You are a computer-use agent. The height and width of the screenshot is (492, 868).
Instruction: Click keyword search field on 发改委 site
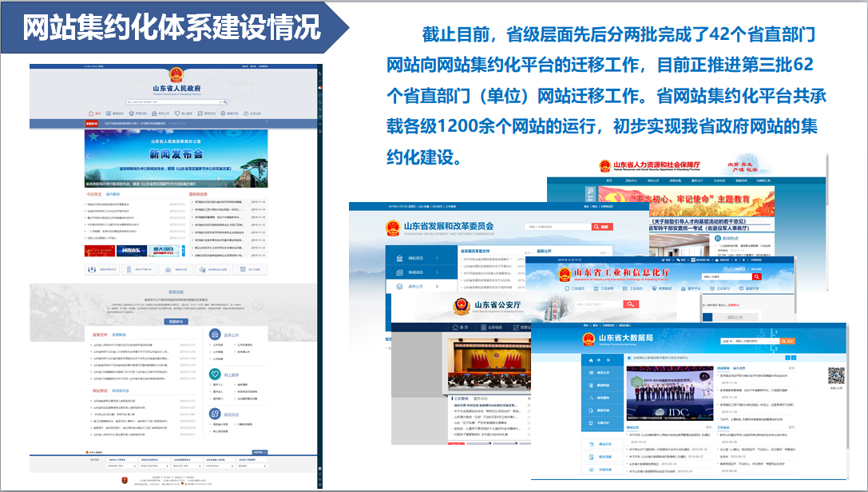pyautogui.click(x=557, y=227)
